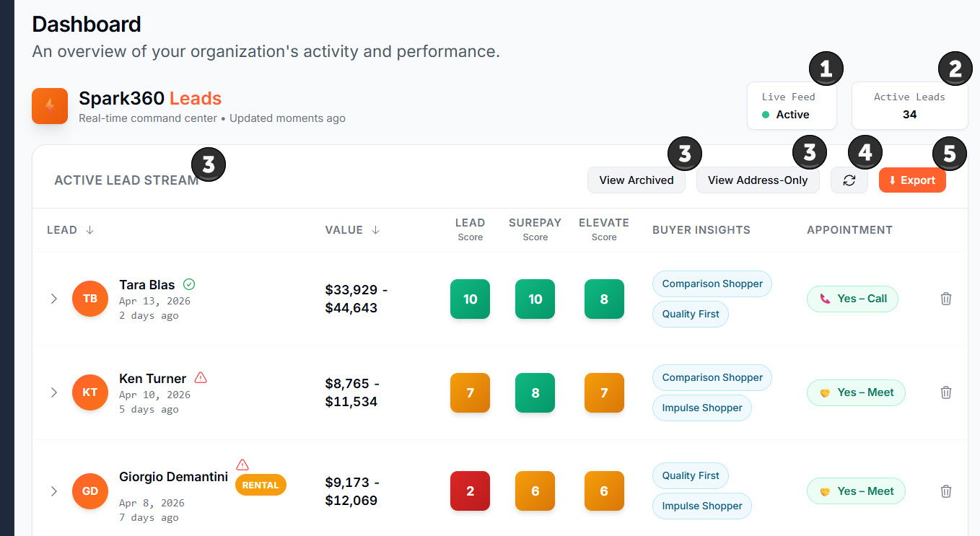Click Ken Turner's Impulse Shopper tag

702,408
